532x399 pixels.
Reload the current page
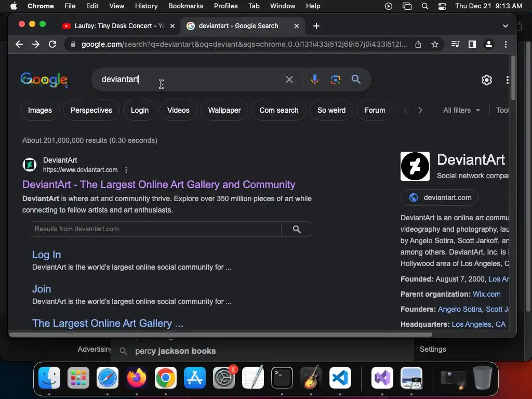(x=52, y=44)
